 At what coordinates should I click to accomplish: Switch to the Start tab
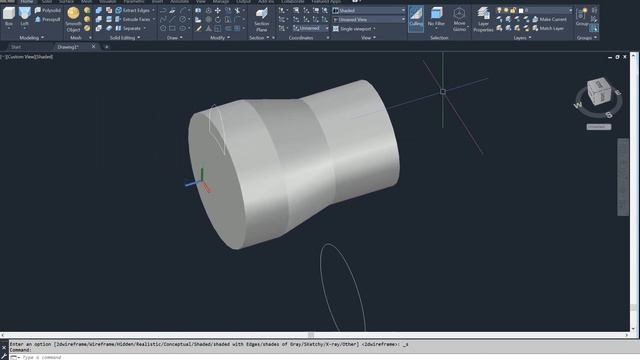coord(16,47)
